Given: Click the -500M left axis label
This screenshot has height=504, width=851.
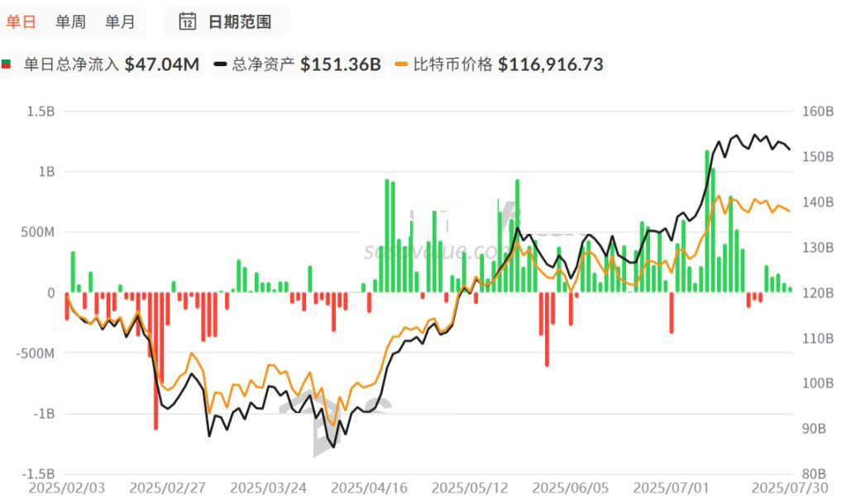Looking at the screenshot, I should pos(36,354).
